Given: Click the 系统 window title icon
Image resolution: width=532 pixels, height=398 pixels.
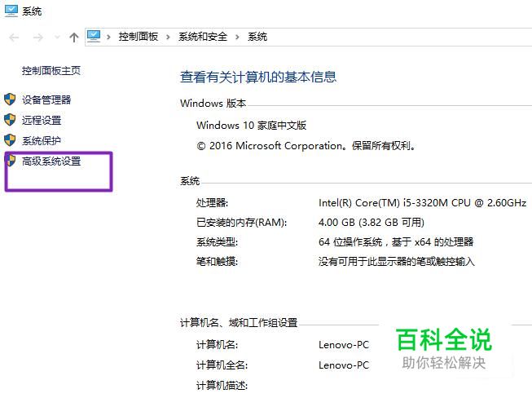Looking at the screenshot, I should [11, 11].
